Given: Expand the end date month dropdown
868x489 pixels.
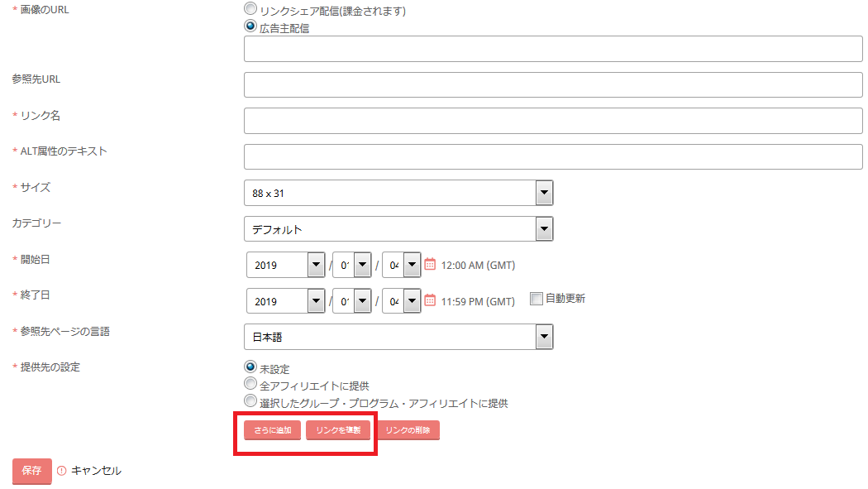Looking at the screenshot, I should tap(351, 300).
